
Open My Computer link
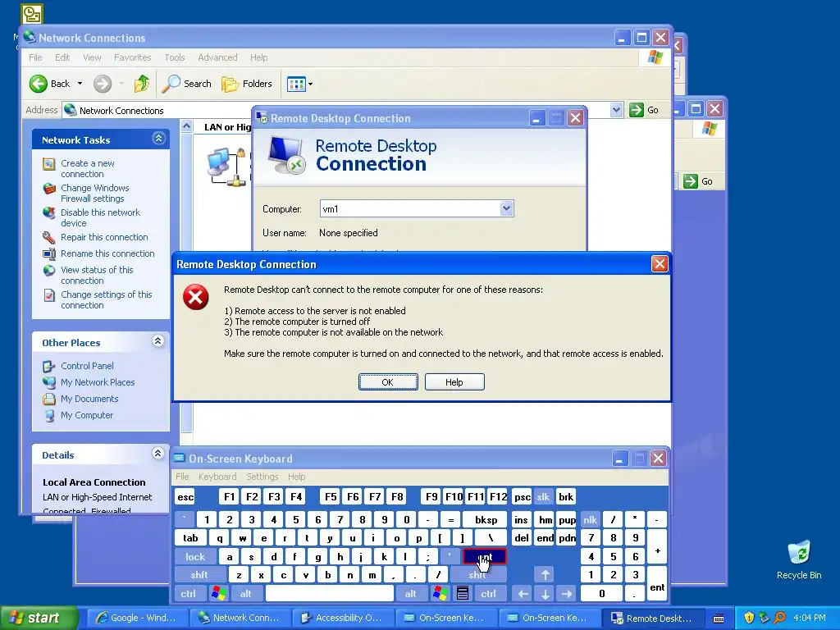coord(87,415)
